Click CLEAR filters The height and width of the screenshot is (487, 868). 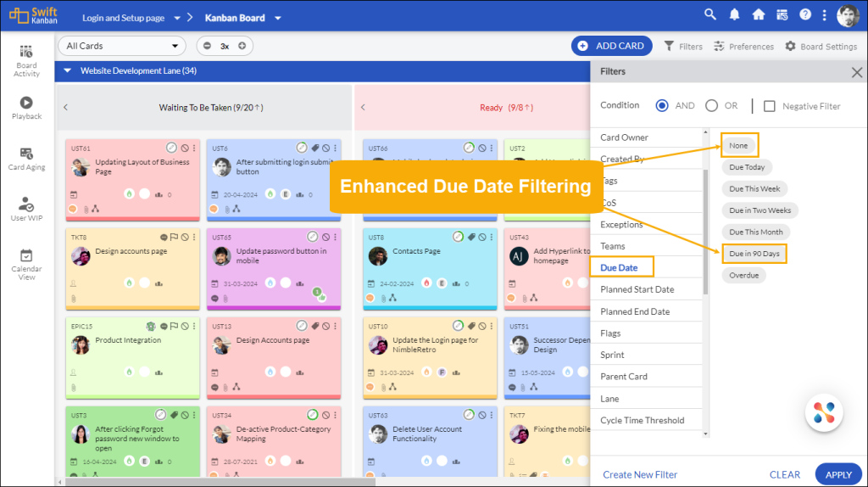click(784, 474)
